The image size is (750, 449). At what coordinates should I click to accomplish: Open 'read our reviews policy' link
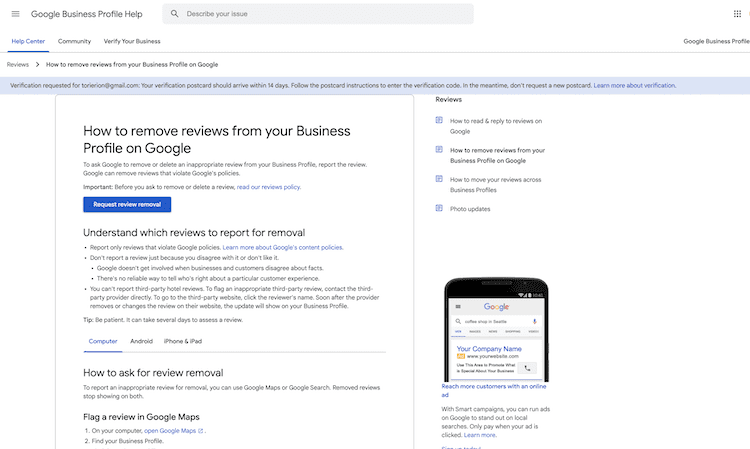tap(268, 187)
